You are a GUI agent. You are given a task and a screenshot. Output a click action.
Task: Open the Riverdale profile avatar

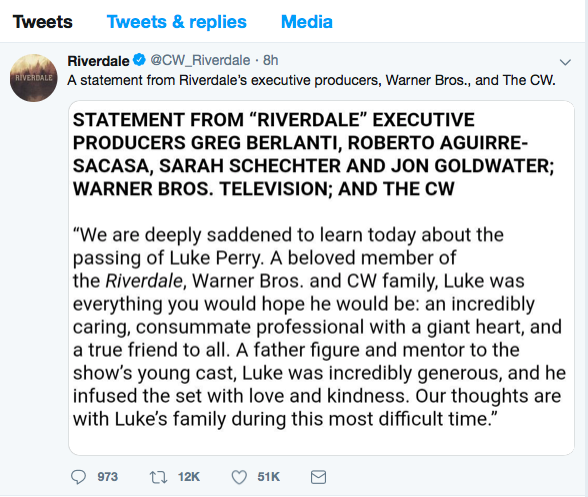point(34,78)
